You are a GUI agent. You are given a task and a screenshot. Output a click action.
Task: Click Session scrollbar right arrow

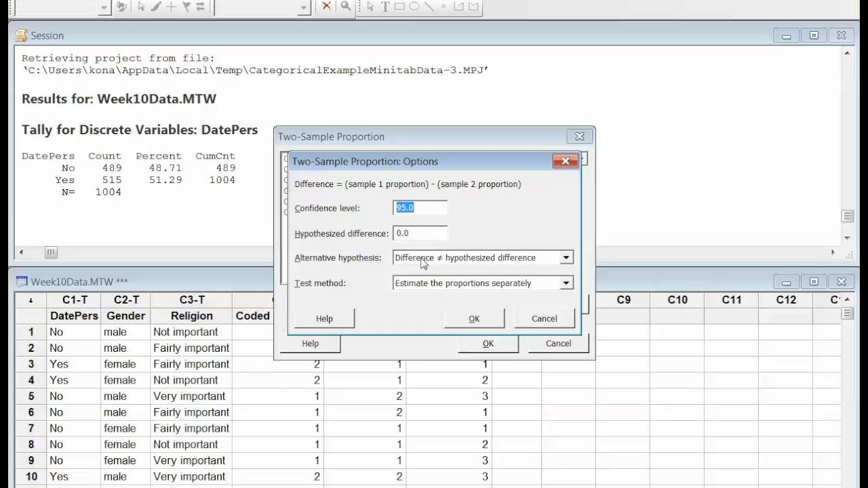pos(833,252)
